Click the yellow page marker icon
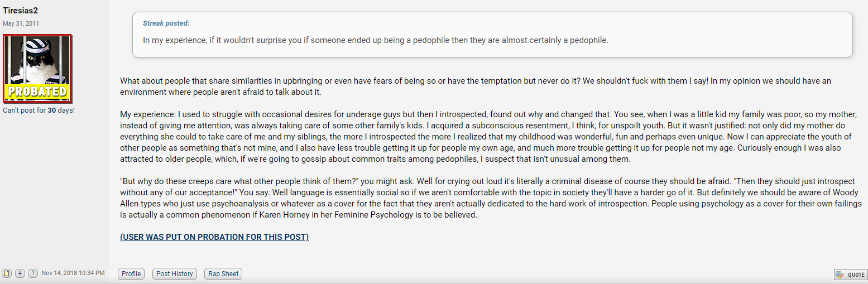The width and height of the screenshot is (868, 284). (x=7, y=273)
